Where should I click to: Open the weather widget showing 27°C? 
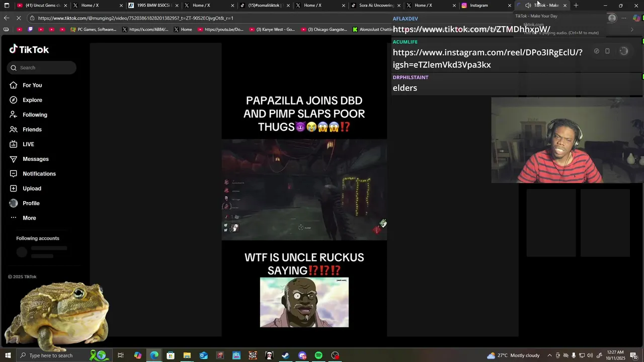coord(513,355)
